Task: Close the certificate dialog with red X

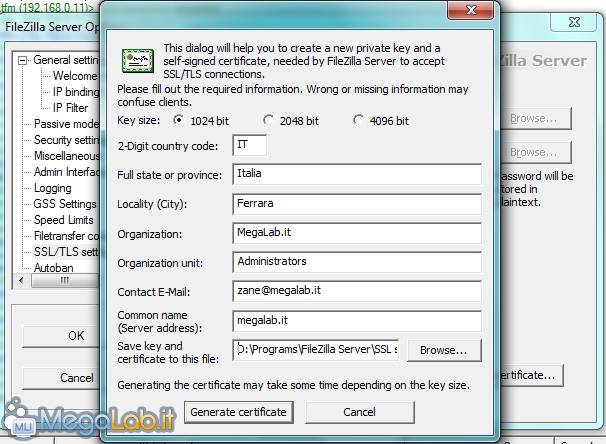Action: pos(470,10)
